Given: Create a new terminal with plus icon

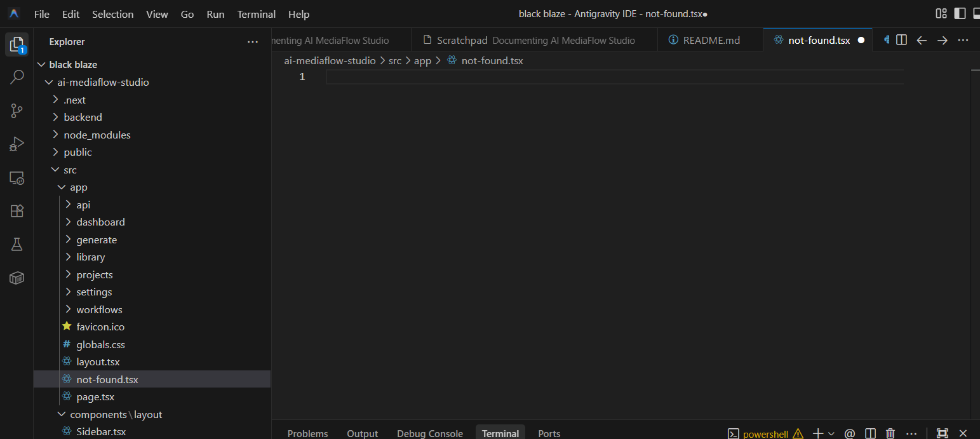Looking at the screenshot, I should click(818, 433).
